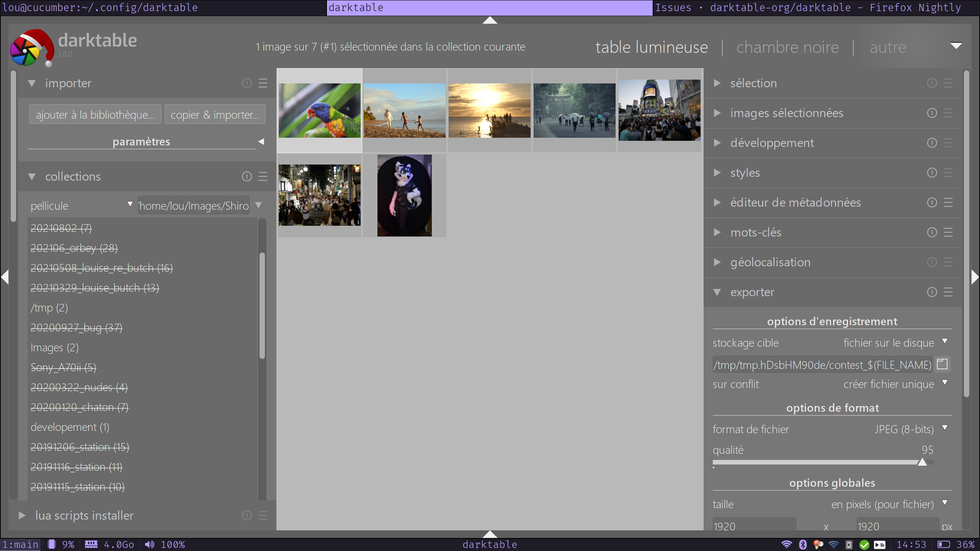Reset the importer module parameters
The height and width of the screenshot is (551, 980).
(246, 83)
